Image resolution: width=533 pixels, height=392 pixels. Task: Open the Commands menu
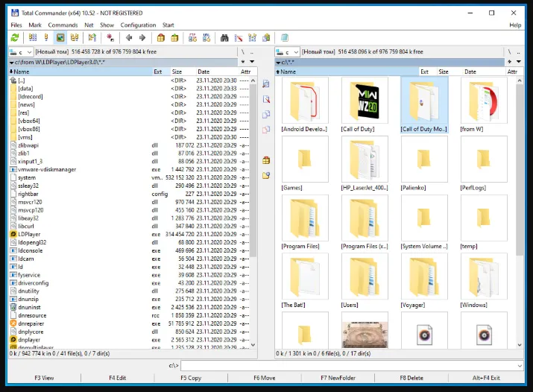tap(63, 25)
